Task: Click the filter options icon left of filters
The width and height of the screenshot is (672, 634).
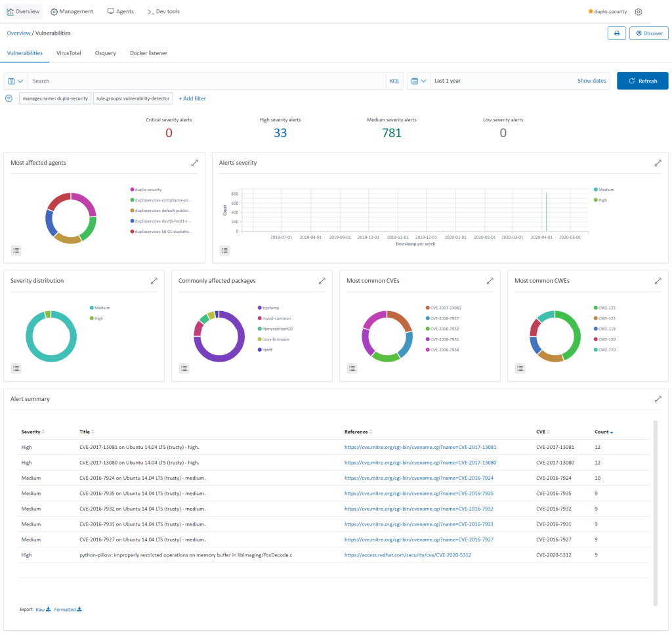Action: coord(9,98)
